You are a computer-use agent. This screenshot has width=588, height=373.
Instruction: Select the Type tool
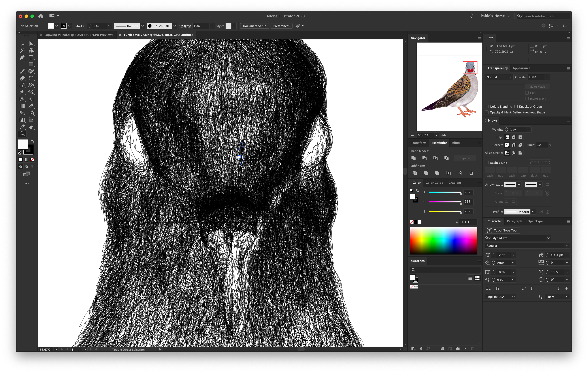[x=31, y=58]
